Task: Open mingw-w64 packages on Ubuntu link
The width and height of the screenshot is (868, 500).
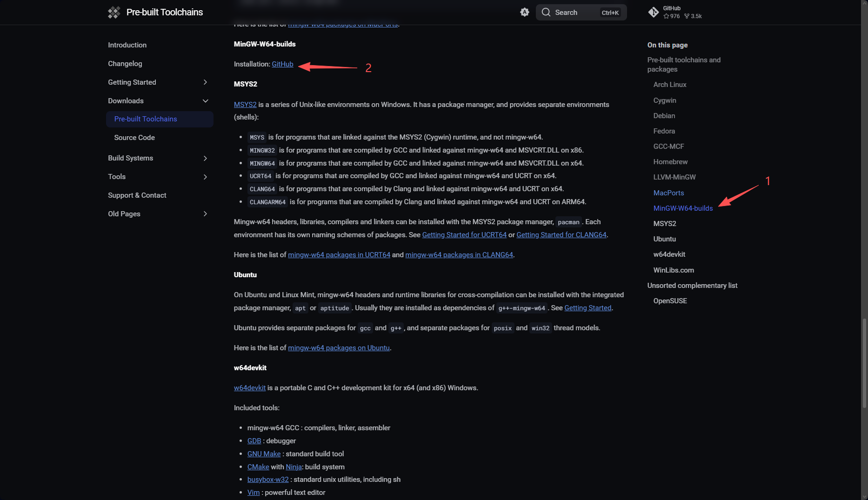Action: click(x=339, y=348)
